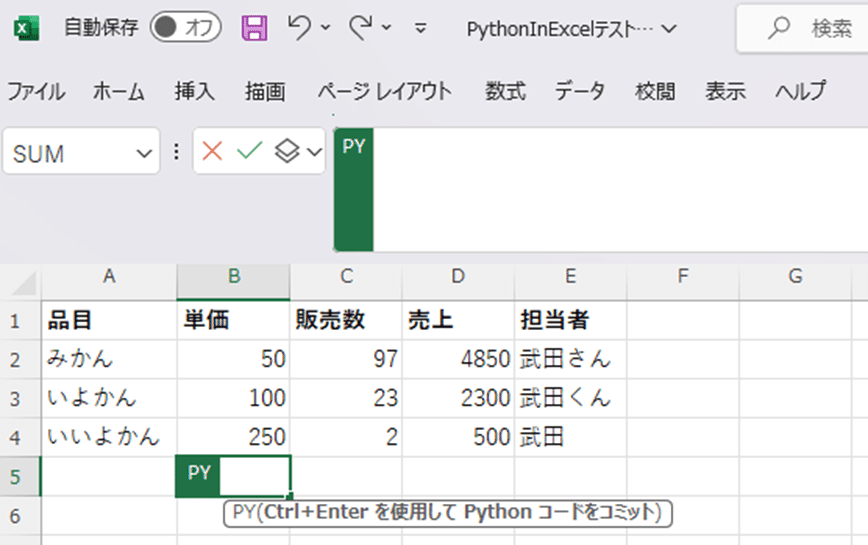
Task: Toggle the AutoSave (自動保存) switch
Action: (186, 28)
